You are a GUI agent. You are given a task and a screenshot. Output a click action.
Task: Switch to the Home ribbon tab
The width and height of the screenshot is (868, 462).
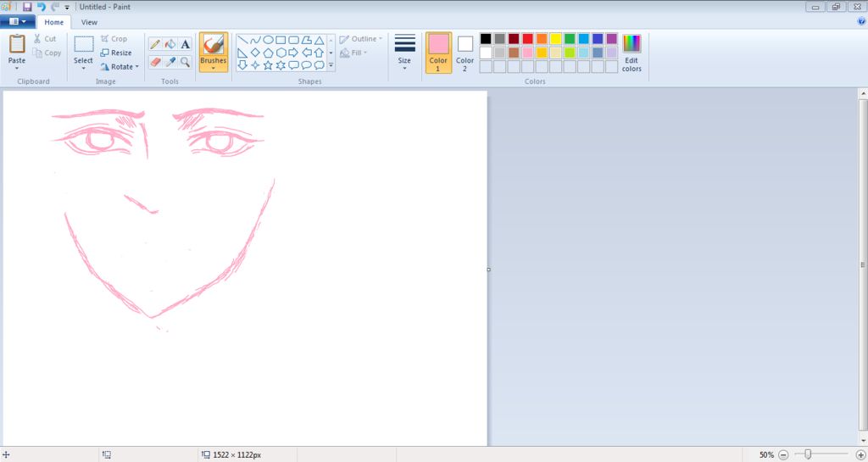point(53,22)
